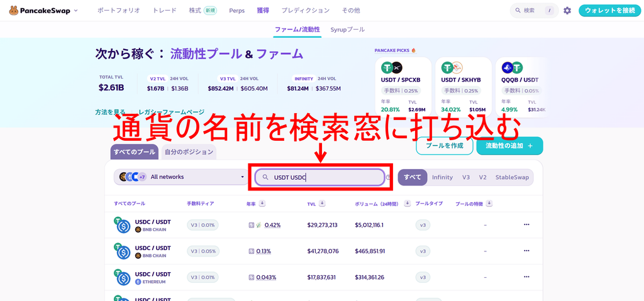The height and width of the screenshot is (301, 644).
Task: Click the help icon beside pool search
Action: point(388,177)
